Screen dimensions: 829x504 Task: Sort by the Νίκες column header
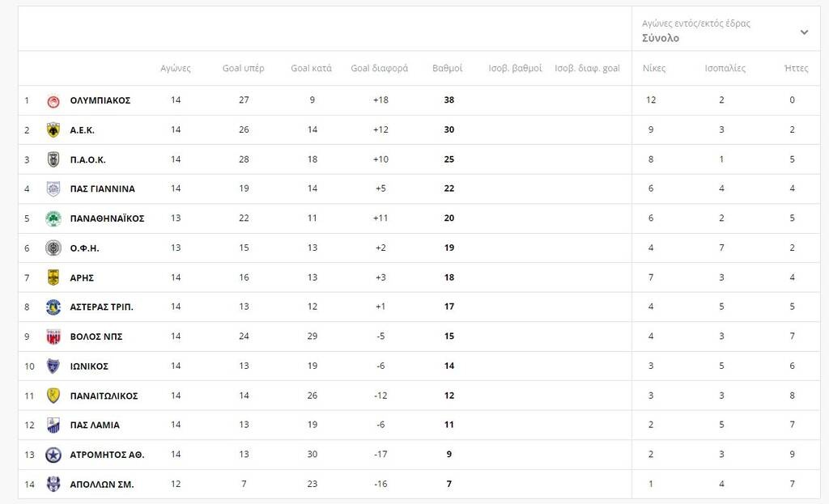(654, 68)
